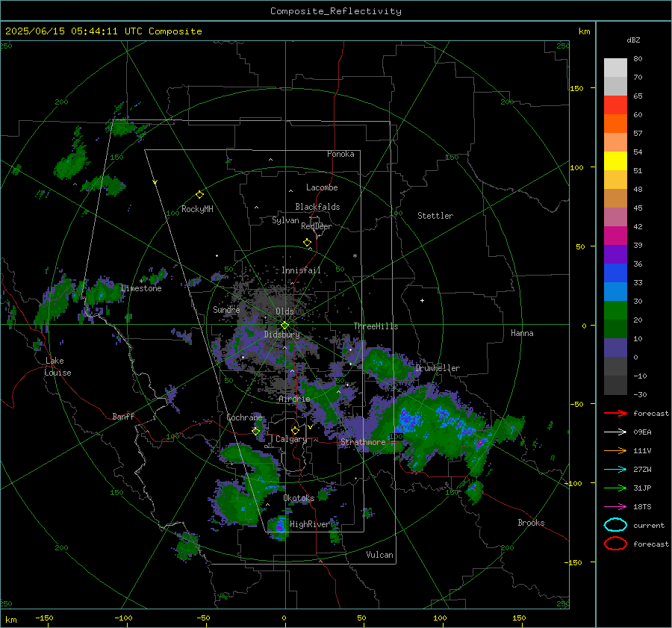Click the Innisfail city label
The width and height of the screenshot is (672, 628).
point(301,270)
